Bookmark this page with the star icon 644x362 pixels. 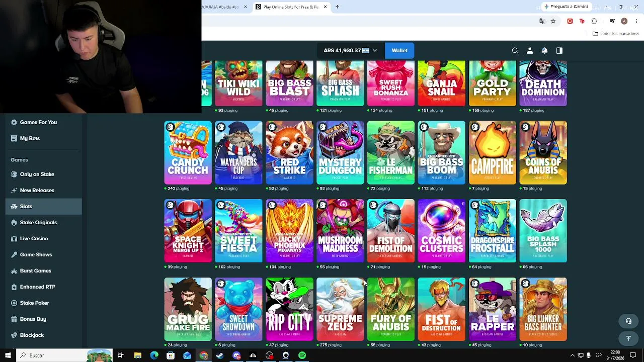tap(553, 21)
